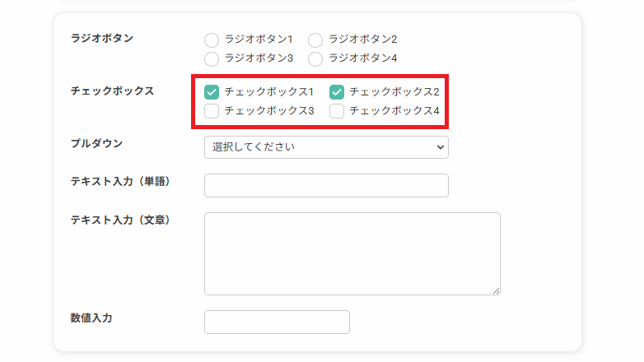Select ラジオボタン4 radio option

pyautogui.click(x=315, y=59)
